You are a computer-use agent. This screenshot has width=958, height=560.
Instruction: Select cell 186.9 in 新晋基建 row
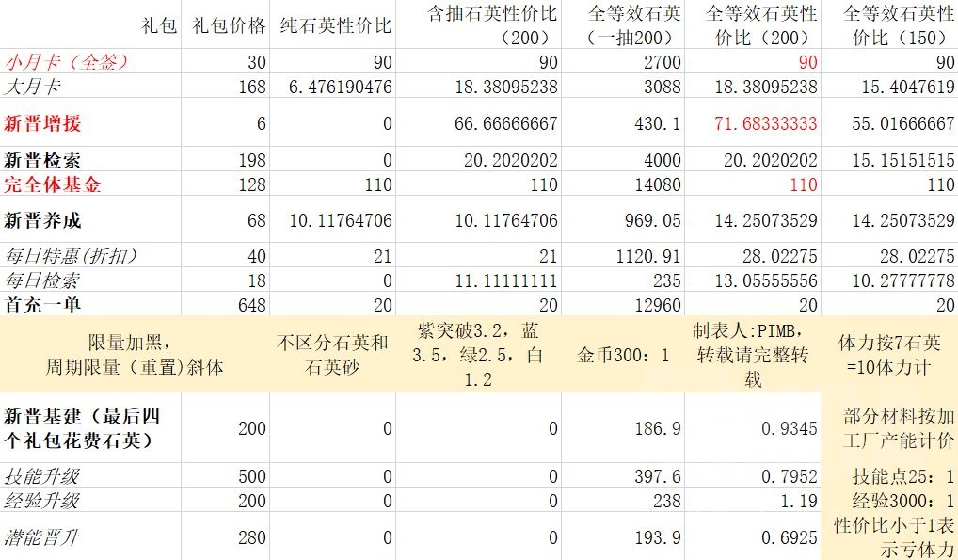623,427
